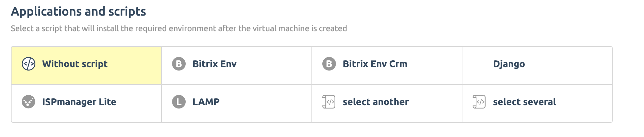The width and height of the screenshot is (644, 137).
Task: Click the Applications and scripts heading
Action: tap(79, 12)
